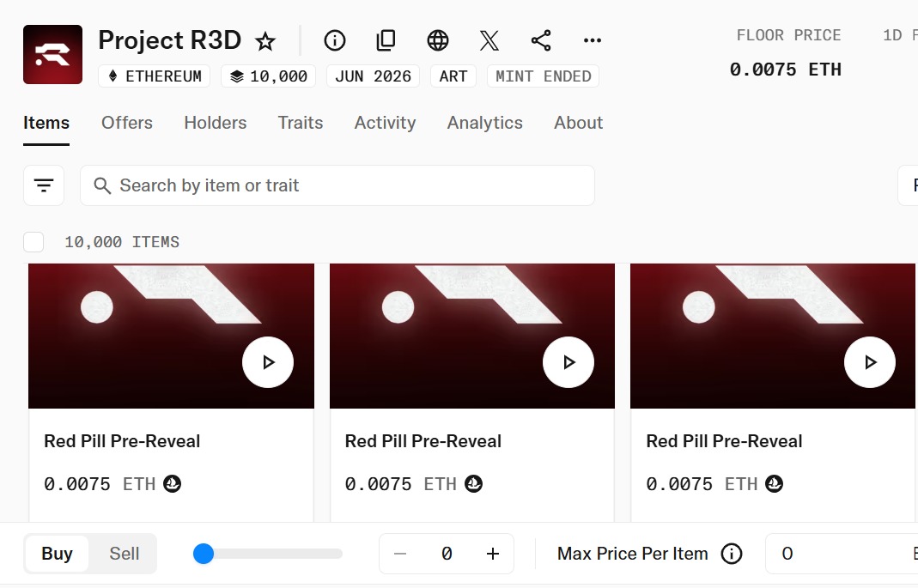Open the collection info icon

(x=335, y=40)
